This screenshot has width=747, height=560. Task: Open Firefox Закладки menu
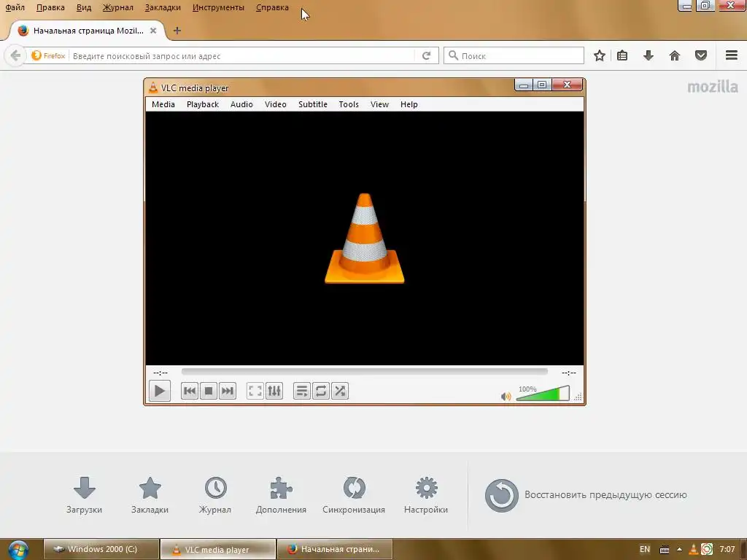click(x=163, y=7)
